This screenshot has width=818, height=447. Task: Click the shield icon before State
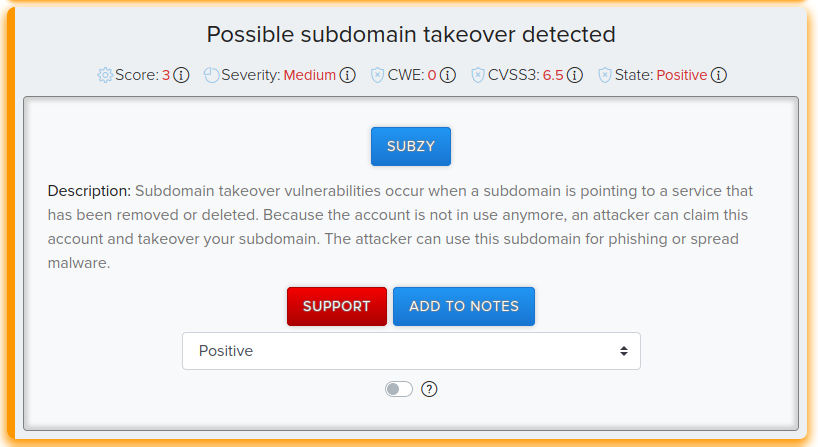tap(605, 75)
